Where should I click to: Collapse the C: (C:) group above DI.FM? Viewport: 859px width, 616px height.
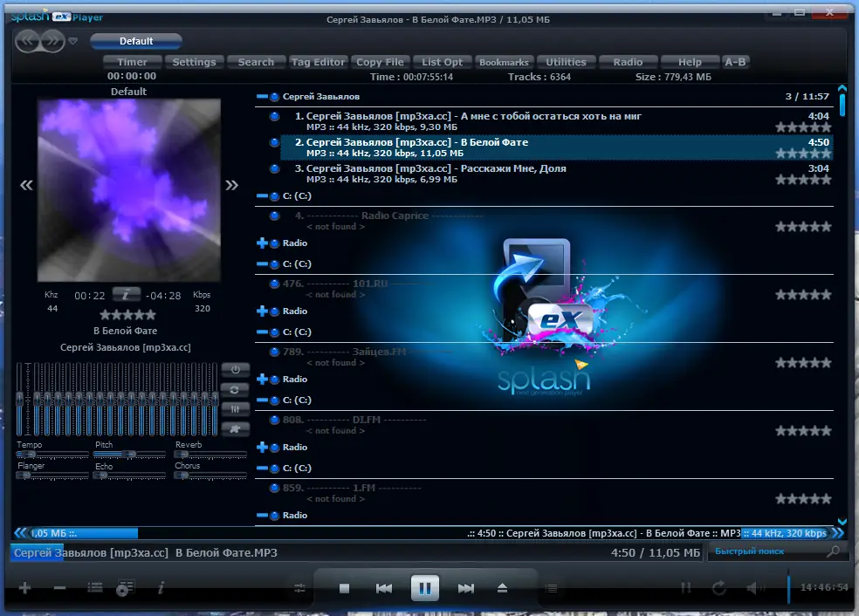pyautogui.click(x=262, y=400)
